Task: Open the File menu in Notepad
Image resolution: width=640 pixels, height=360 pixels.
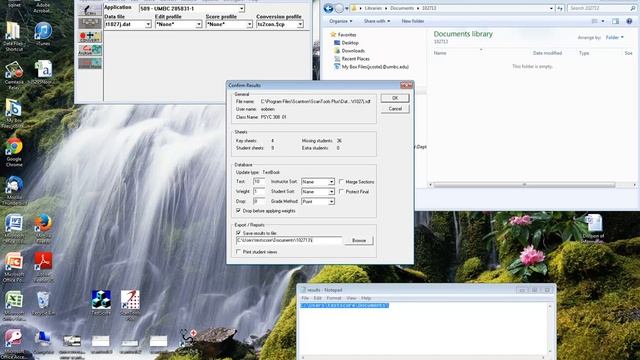Action: point(305,298)
